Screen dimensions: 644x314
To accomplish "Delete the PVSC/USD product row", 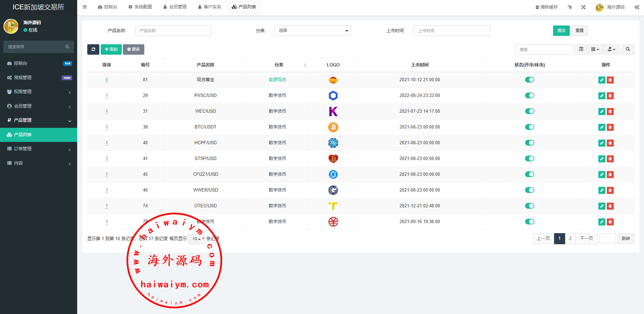I will tap(610, 96).
